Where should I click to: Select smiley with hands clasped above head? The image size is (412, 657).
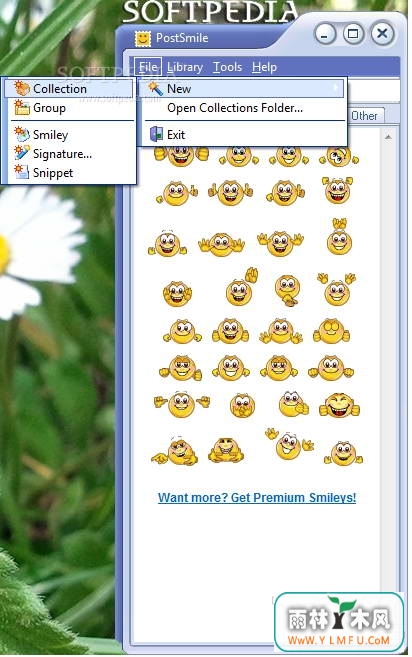pyautogui.click(x=339, y=237)
